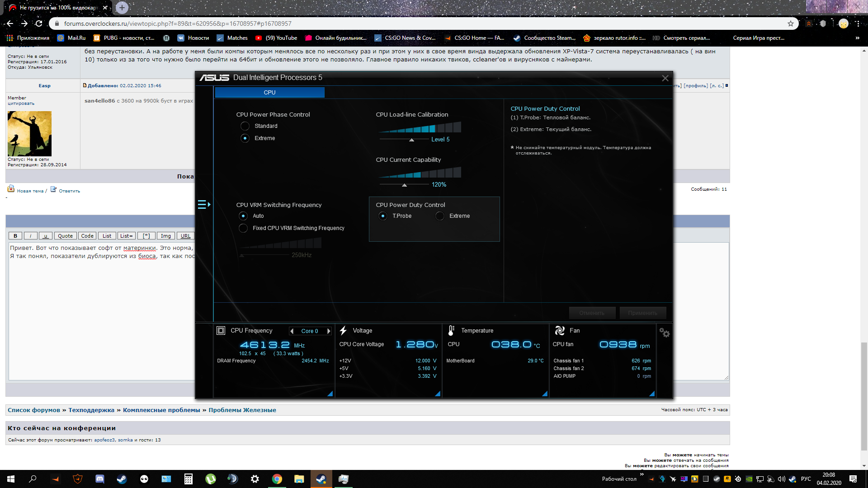Click the Fan panel icon
Image resolution: width=868 pixels, height=488 pixels.
tap(560, 331)
